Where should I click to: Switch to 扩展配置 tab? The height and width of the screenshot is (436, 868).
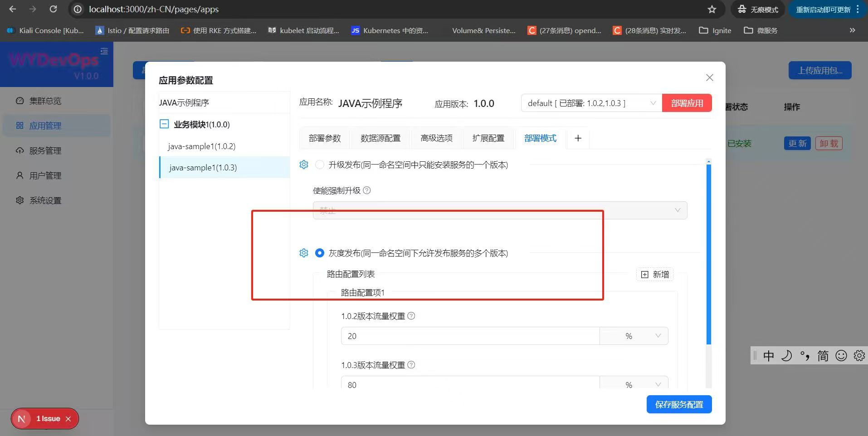tap(488, 138)
